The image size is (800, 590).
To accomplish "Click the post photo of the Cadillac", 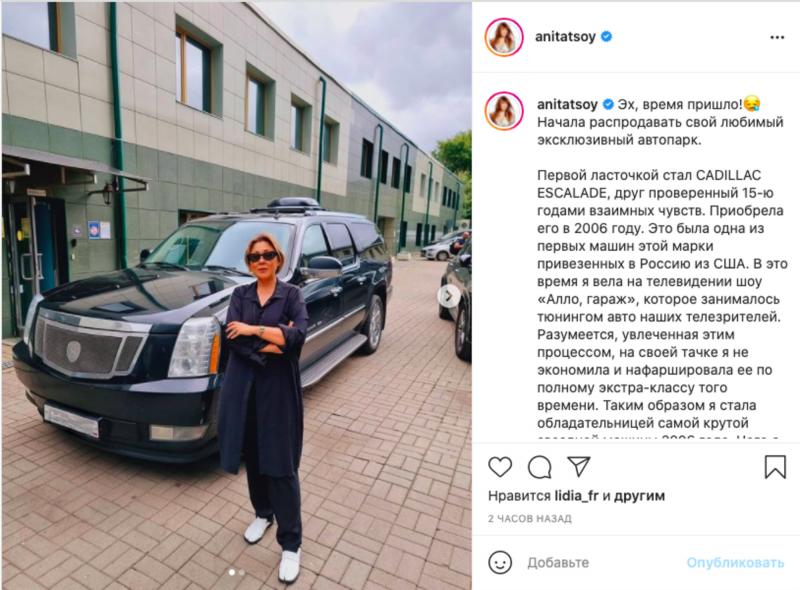I will 236,295.
